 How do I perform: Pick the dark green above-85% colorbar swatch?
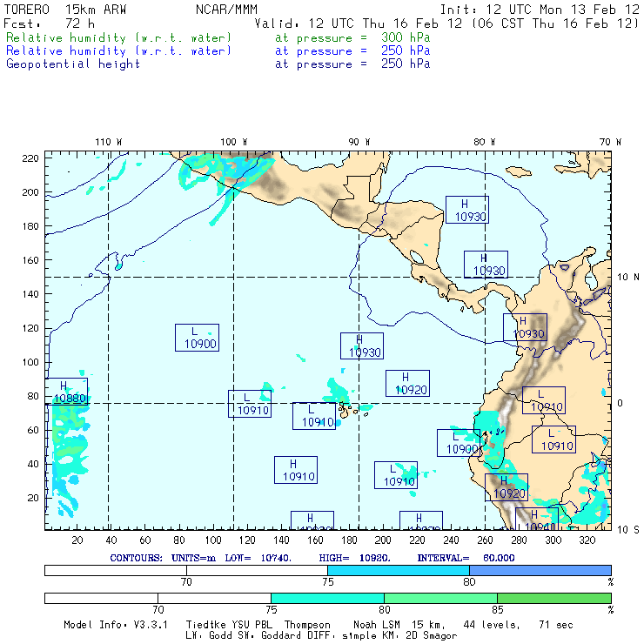pos(554,598)
